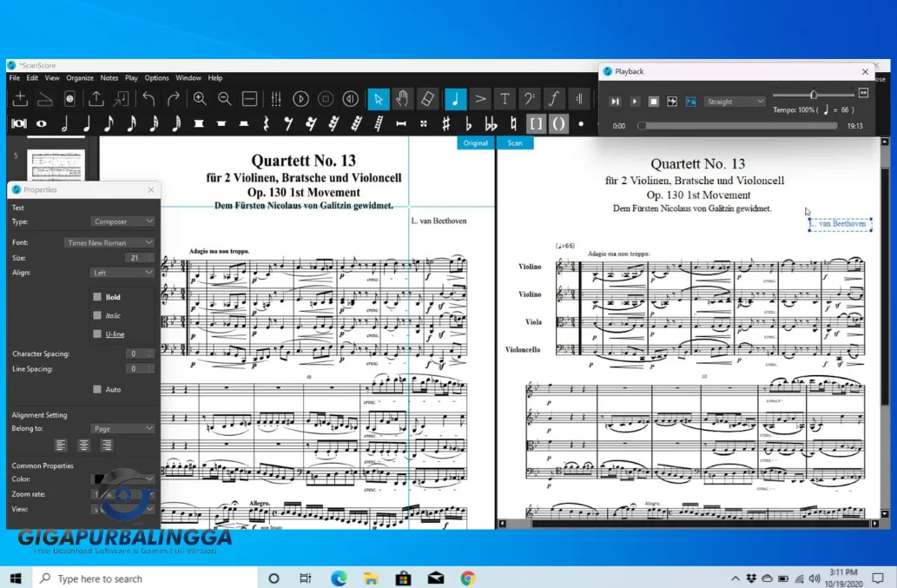Activate the hand pan tool
This screenshot has height=588, width=897.
point(402,99)
